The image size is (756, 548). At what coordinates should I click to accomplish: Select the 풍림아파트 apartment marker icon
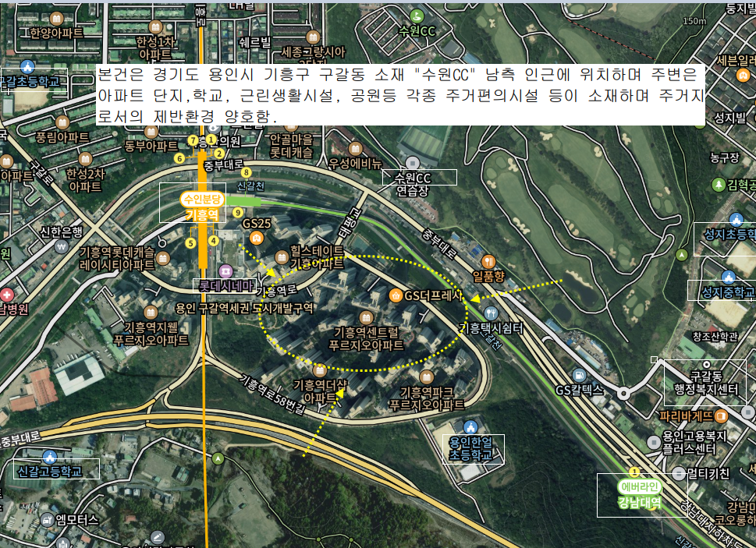(x=62, y=123)
